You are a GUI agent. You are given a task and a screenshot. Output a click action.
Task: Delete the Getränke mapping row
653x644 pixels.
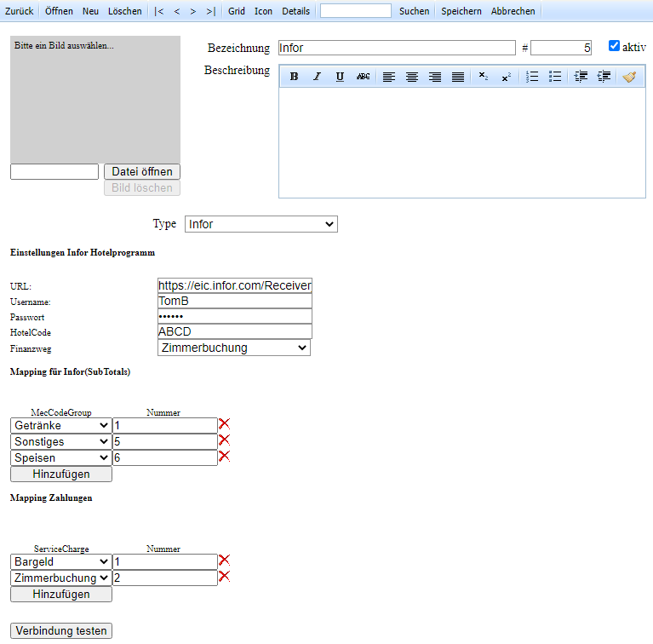coord(224,424)
